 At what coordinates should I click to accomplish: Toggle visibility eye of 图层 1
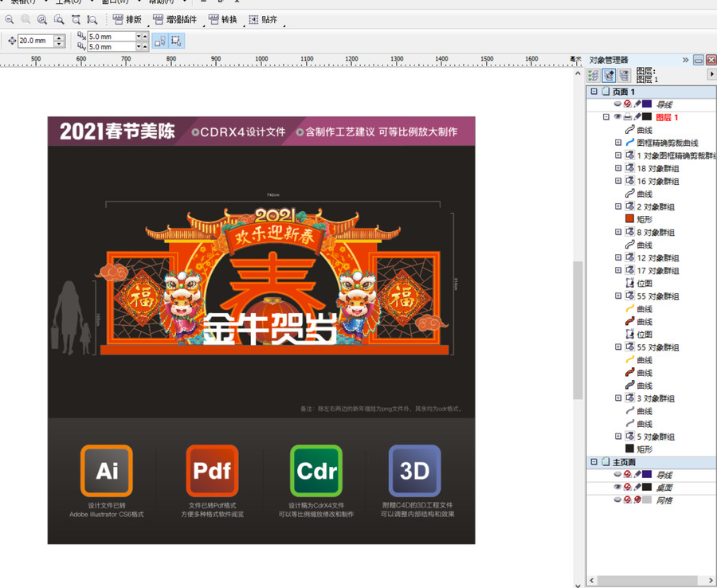pyautogui.click(x=617, y=117)
